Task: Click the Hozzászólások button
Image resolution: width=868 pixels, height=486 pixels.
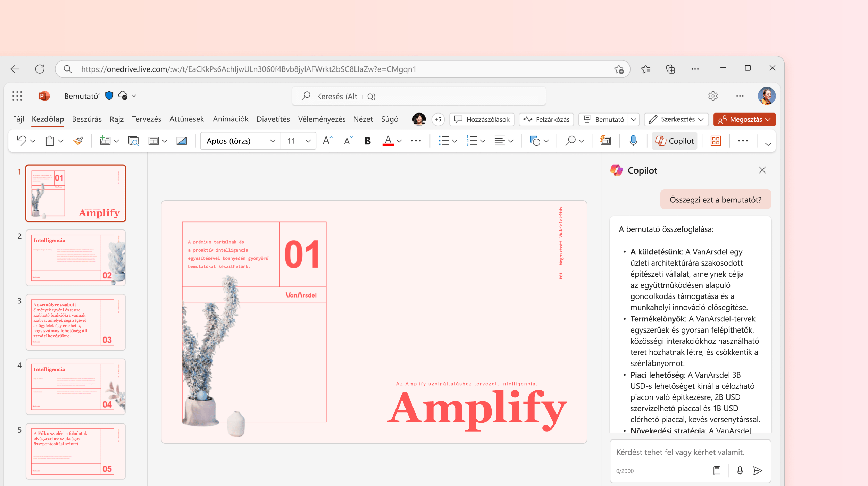Action: pos(482,119)
